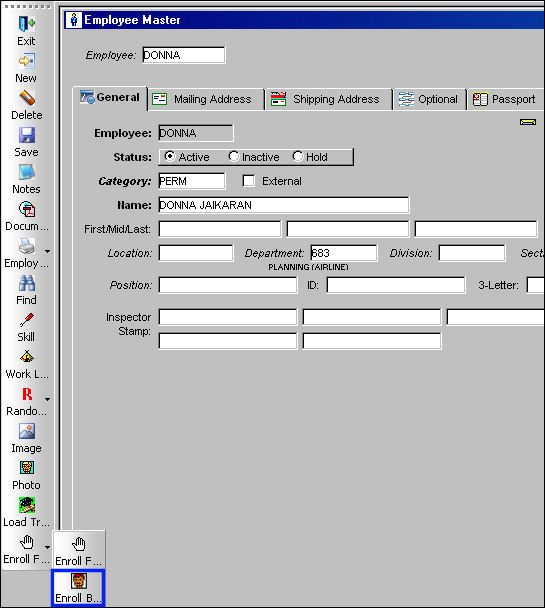Open Find with binoculars icon
Screen dimensions: 545x608
click(26, 283)
